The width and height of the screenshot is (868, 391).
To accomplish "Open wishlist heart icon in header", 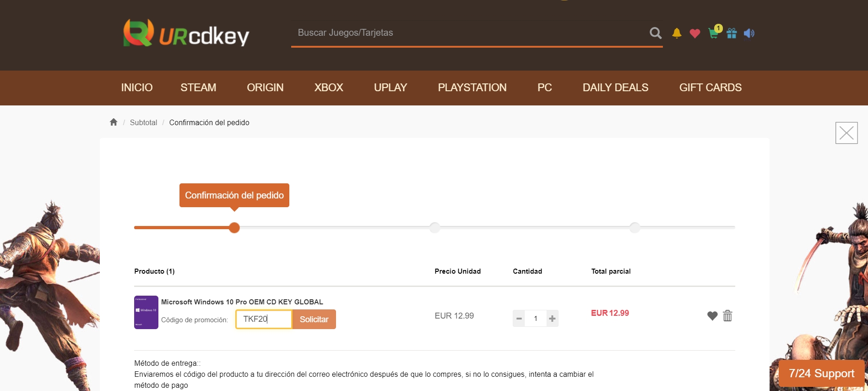I will 695,33.
